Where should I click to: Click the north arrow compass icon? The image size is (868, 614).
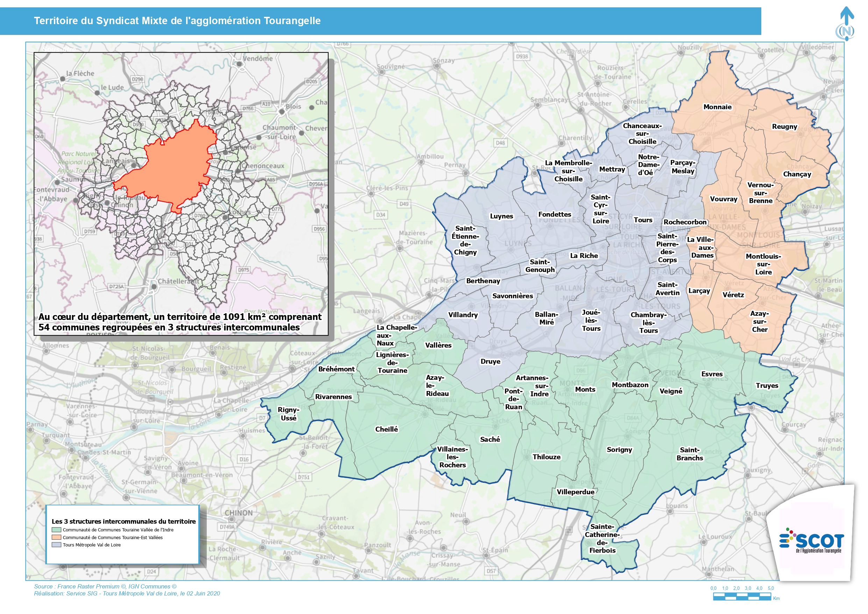(846, 24)
